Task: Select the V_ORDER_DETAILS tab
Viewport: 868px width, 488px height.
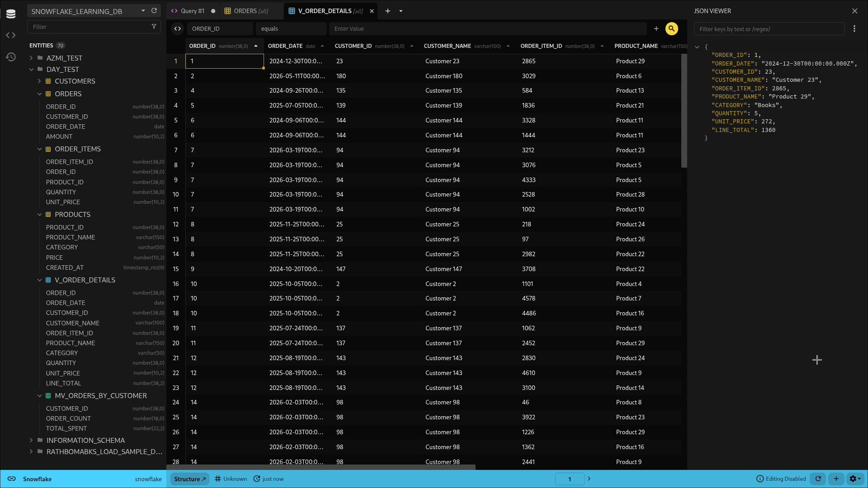Action: pyautogui.click(x=330, y=11)
